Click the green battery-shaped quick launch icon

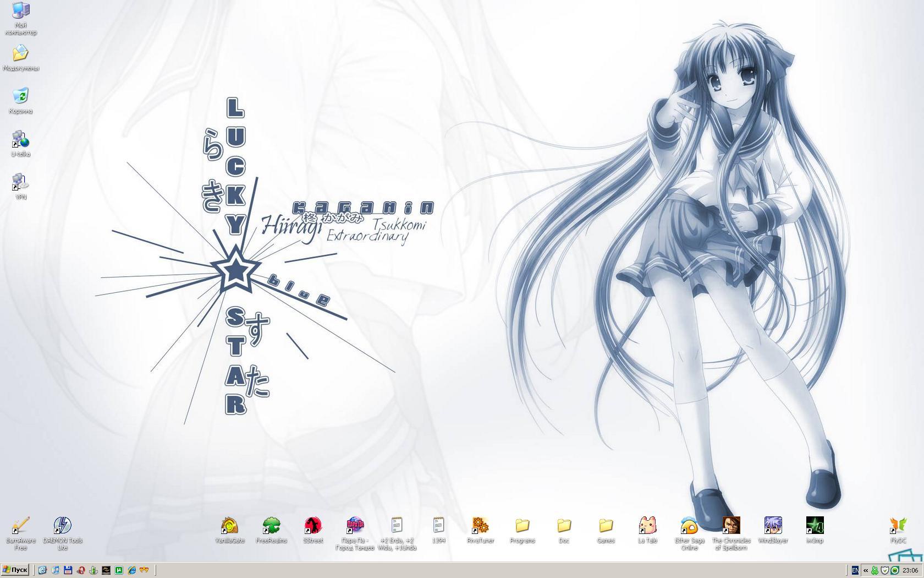[94, 570]
